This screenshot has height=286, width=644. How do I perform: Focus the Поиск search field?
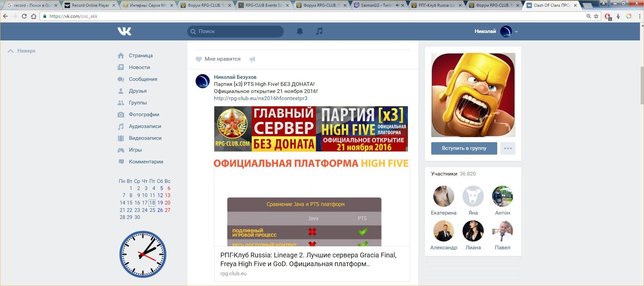coord(235,31)
